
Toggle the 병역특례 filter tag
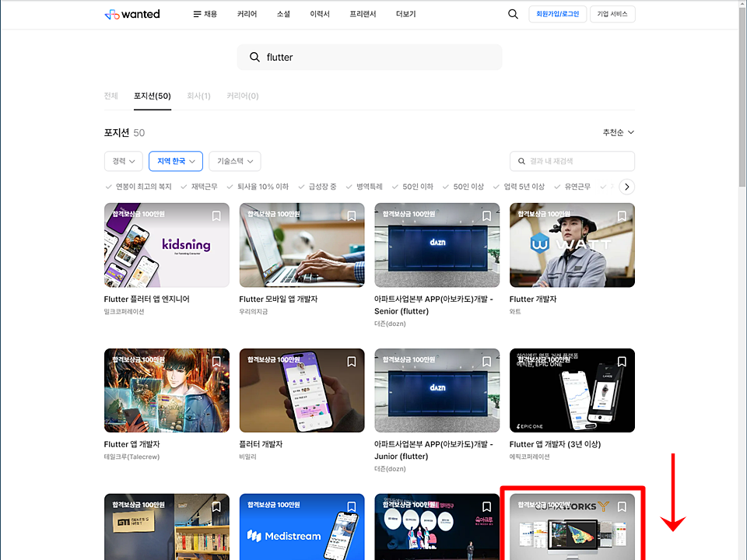(364, 187)
